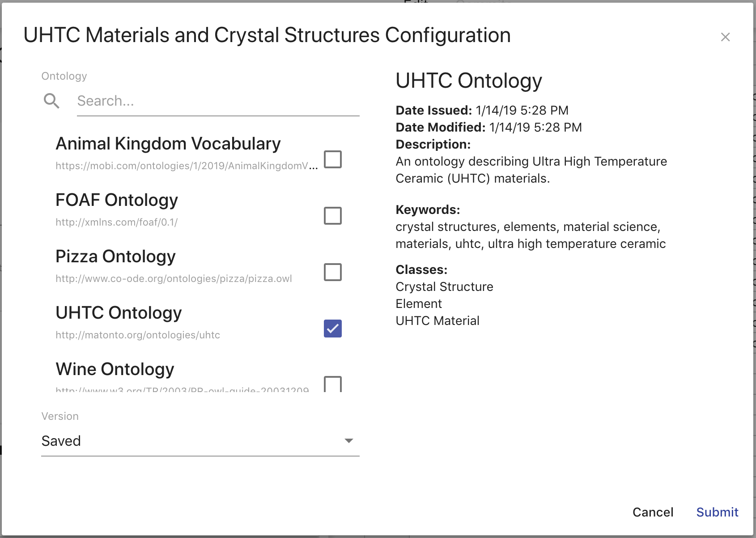The width and height of the screenshot is (756, 538).
Task: Click the search magnifier icon
Action: pos(51,101)
